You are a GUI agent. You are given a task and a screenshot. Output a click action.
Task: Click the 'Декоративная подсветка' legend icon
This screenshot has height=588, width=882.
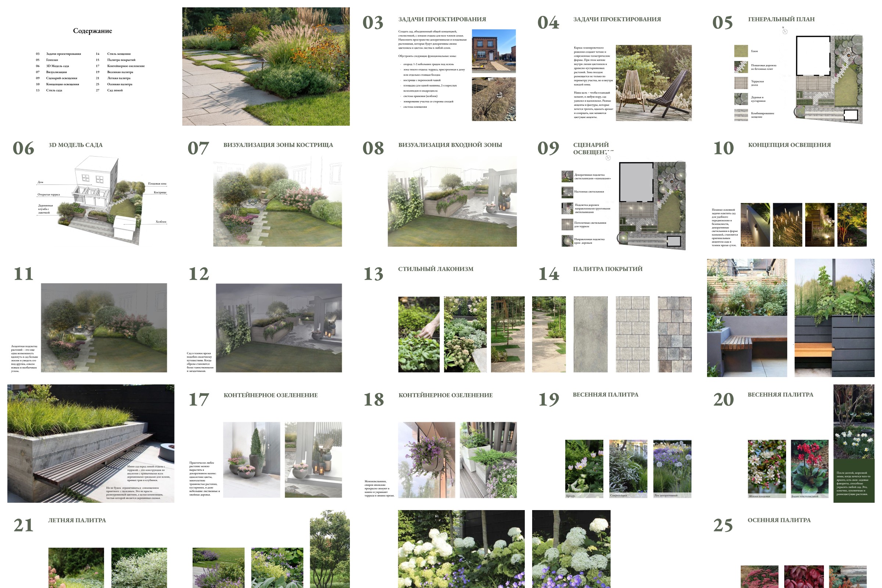(567, 176)
